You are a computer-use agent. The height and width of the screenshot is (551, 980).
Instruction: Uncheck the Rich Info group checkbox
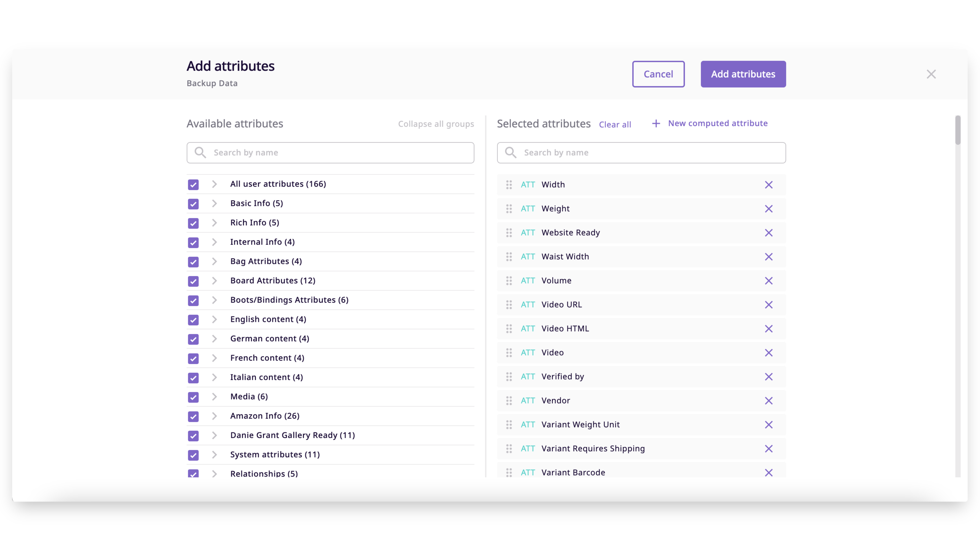193,223
